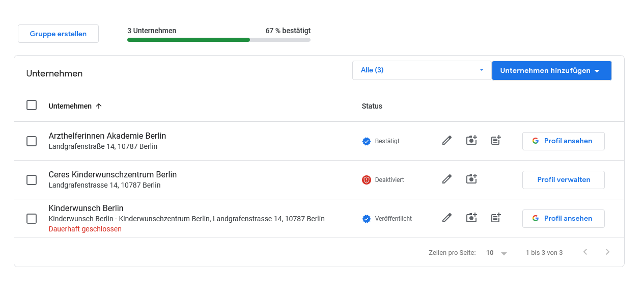The width and height of the screenshot is (644, 288).
Task: Tick the select-all checkbox in header
Action: 32,106
